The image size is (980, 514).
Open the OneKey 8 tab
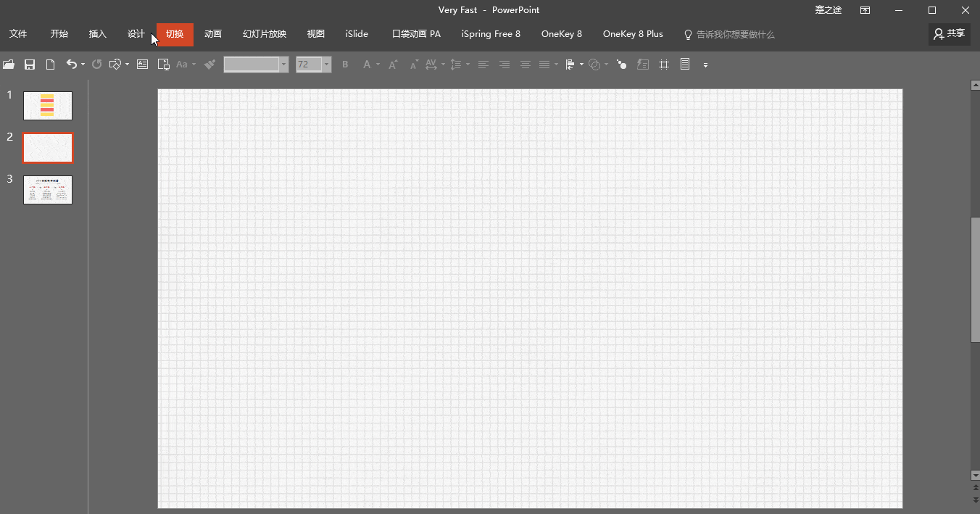[x=562, y=34]
